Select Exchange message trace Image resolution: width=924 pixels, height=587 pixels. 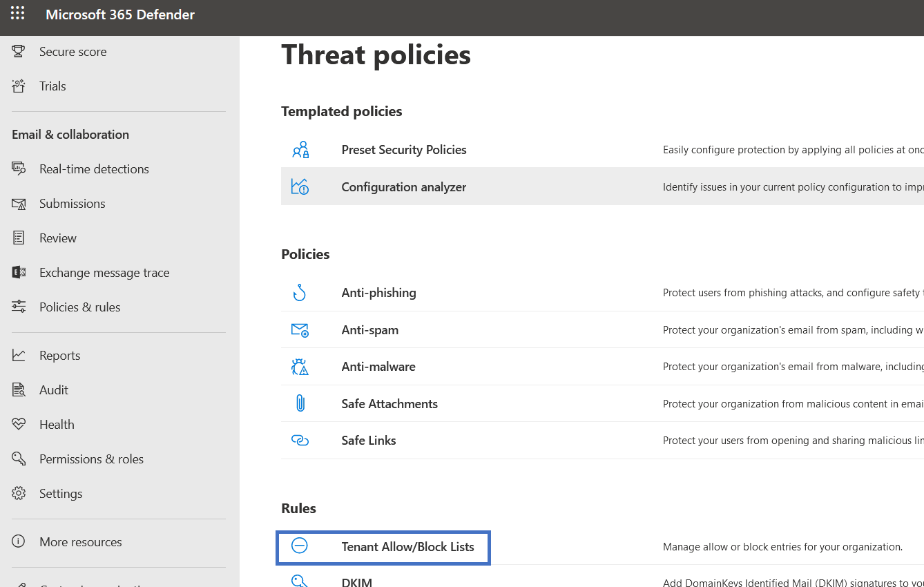(104, 273)
